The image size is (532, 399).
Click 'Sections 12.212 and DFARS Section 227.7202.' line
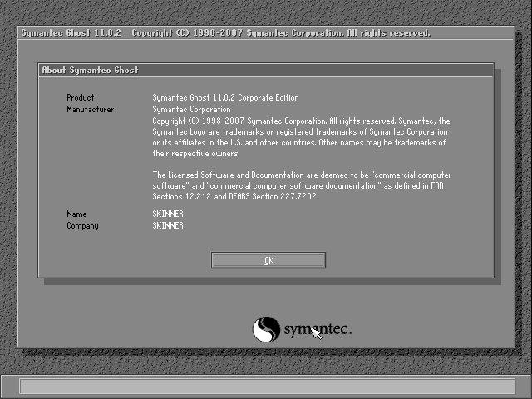[235, 196]
